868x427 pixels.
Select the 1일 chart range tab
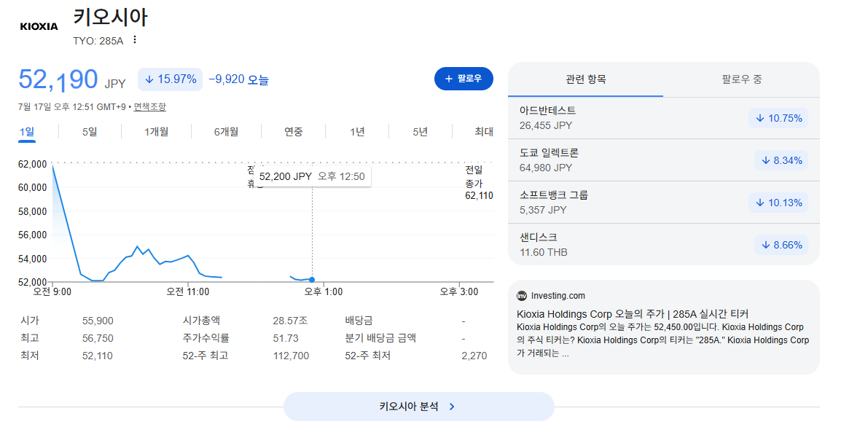click(26, 132)
